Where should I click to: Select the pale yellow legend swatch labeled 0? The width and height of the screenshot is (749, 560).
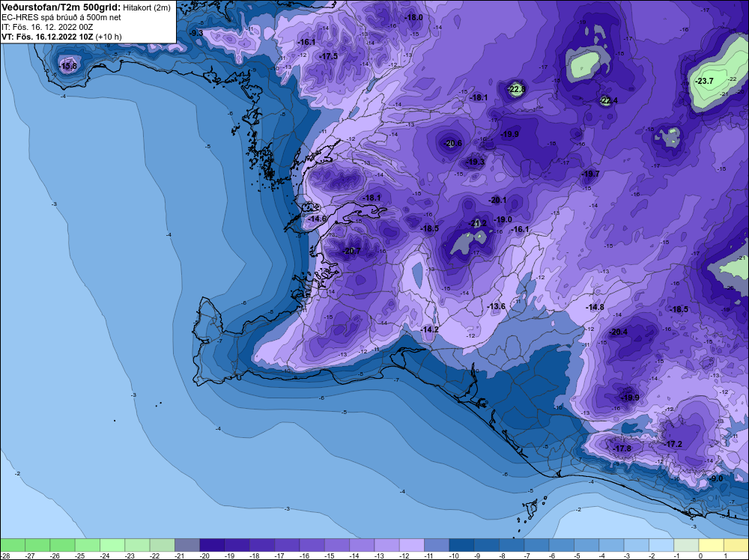tap(712, 545)
